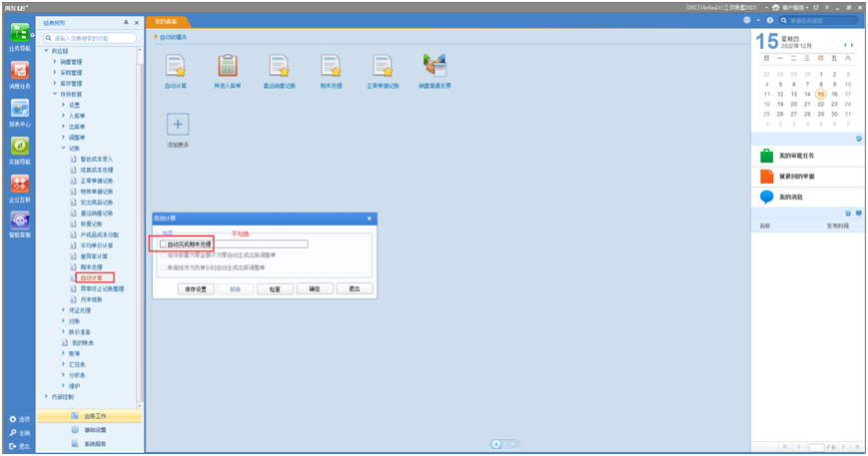Click the 保存设置 button

[196, 288]
